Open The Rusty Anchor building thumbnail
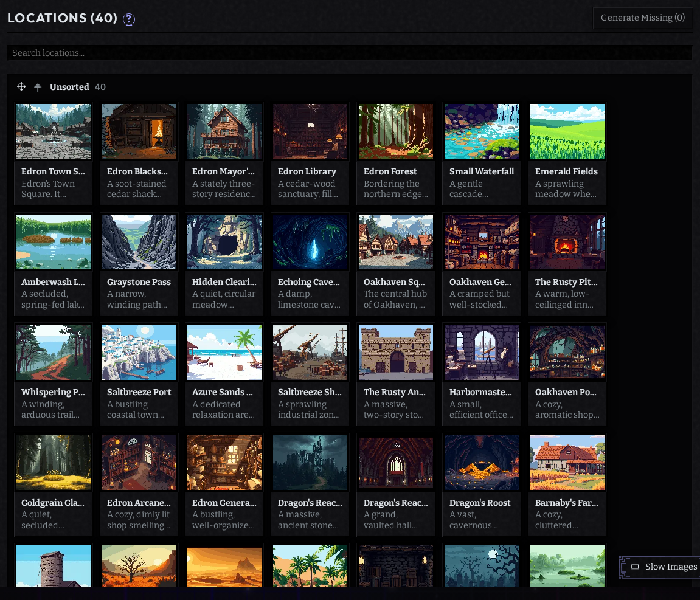 (396, 353)
